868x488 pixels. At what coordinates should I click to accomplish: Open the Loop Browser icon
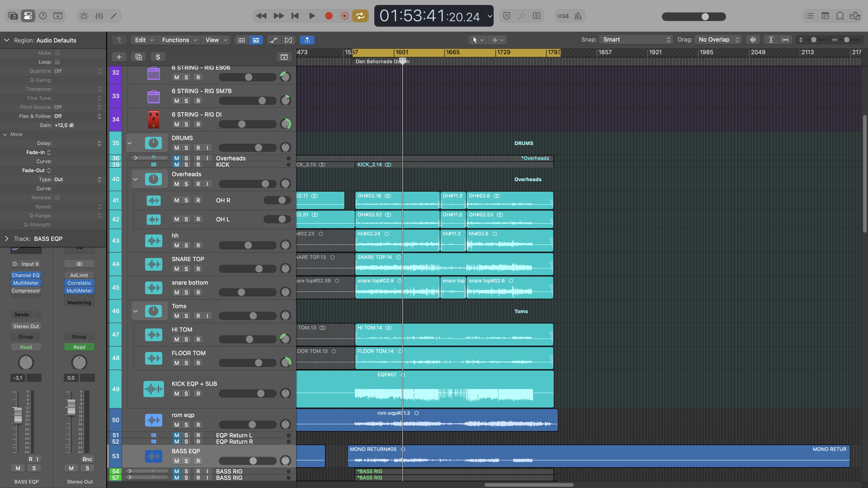[x=840, y=16]
